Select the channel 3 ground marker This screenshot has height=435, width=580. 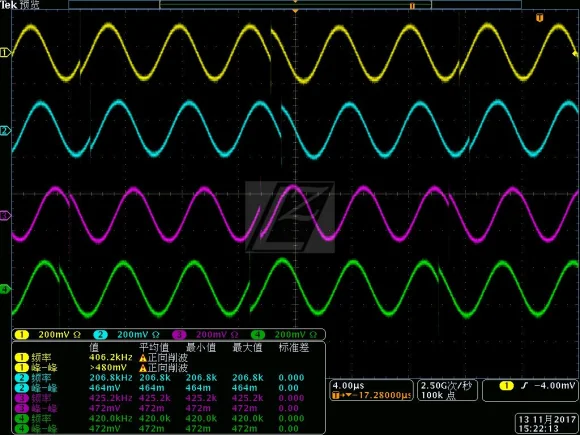(x=5, y=215)
